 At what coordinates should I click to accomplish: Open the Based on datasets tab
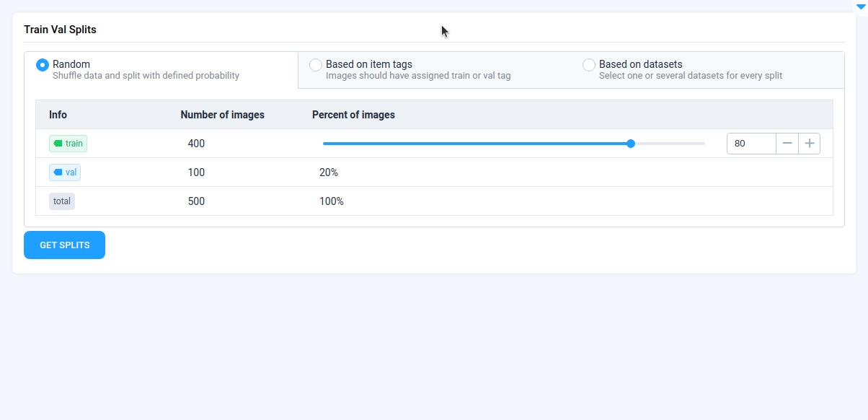pos(707,70)
